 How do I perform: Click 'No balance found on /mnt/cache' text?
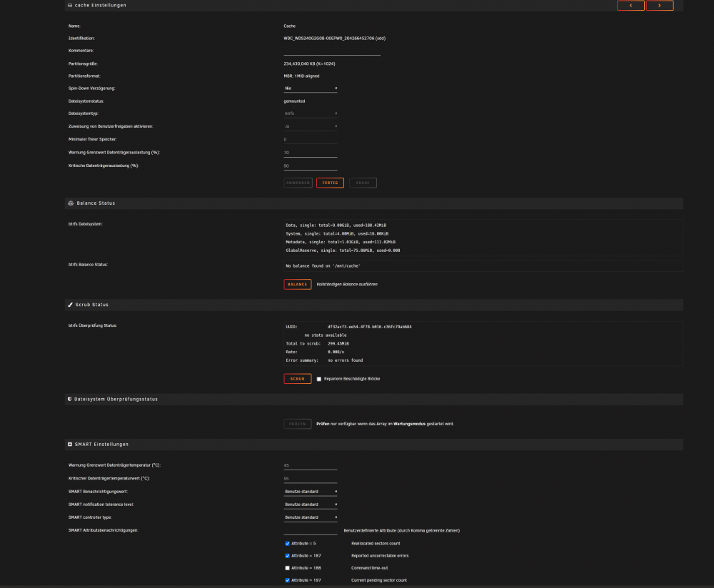(x=323, y=265)
